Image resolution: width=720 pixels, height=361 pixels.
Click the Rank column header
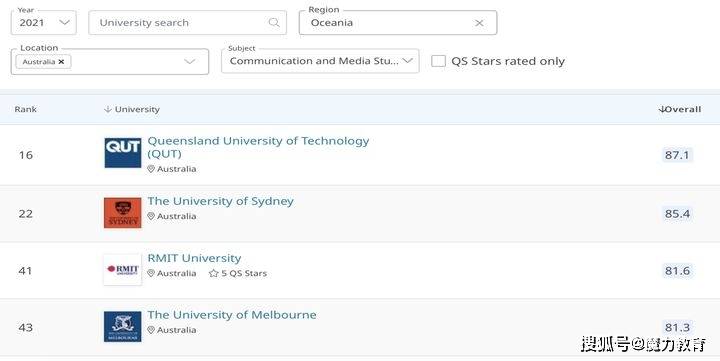coord(25,109)
